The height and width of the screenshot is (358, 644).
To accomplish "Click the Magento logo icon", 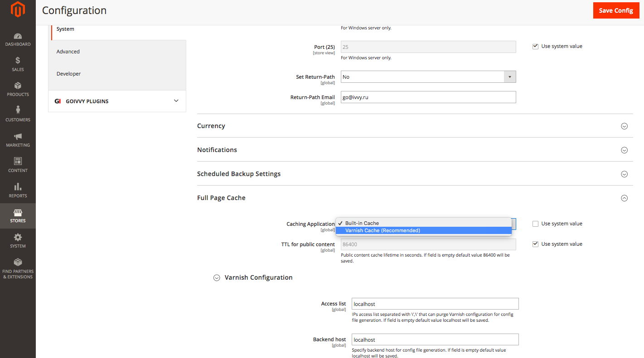I will 18,10.
